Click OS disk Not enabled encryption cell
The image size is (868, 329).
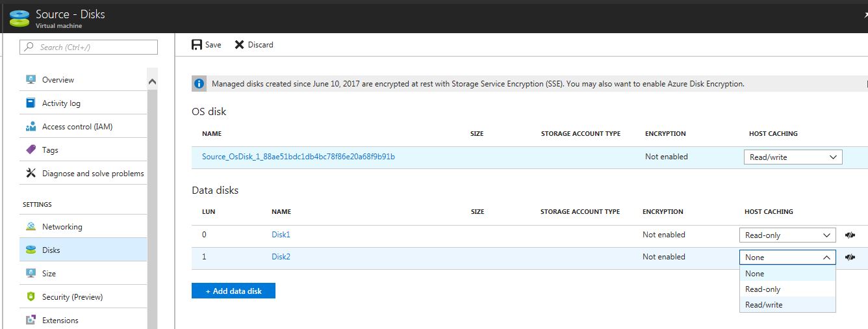(x=666, y=157)
